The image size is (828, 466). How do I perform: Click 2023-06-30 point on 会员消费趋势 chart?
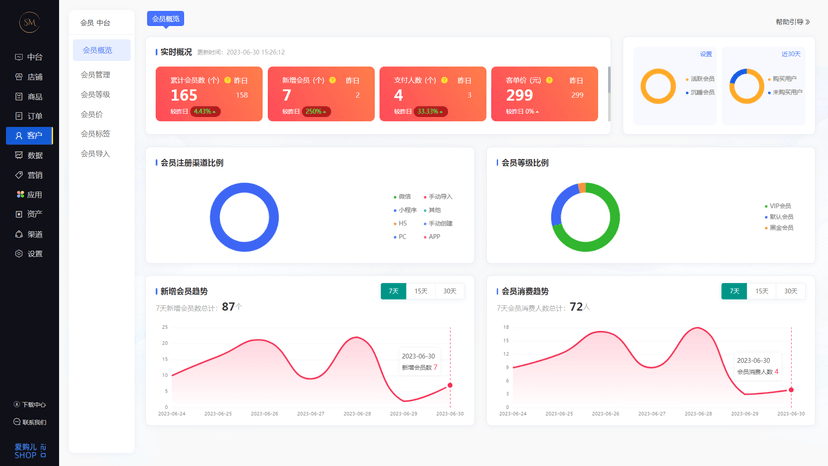pyautogui.click(x=791, y=390)
